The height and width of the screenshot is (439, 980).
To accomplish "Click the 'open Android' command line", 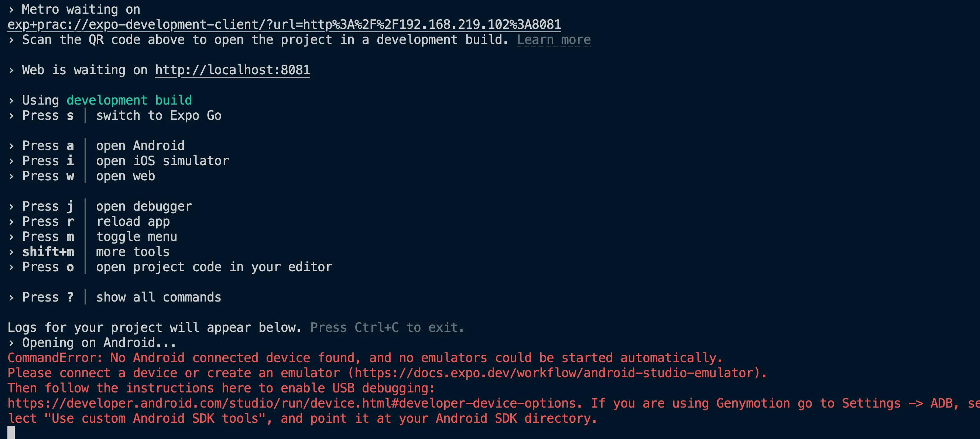I will (96, 146).
